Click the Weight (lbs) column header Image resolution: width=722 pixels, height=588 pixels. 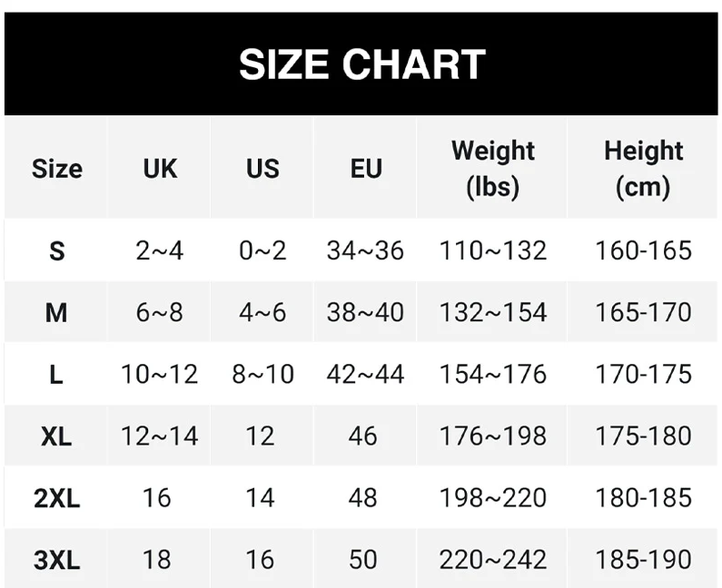tap(493, 169)
